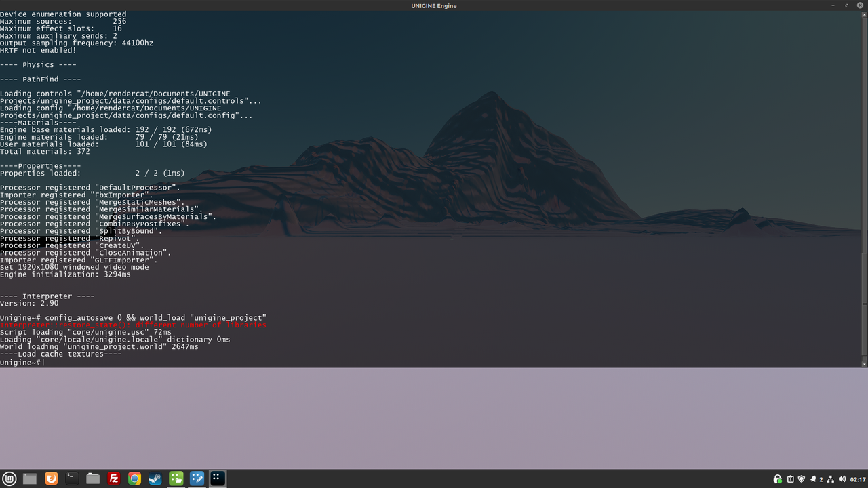This screenshot has height=488, width=868.
Task: Click the console scrollbar handle
Action: [865, 304]
